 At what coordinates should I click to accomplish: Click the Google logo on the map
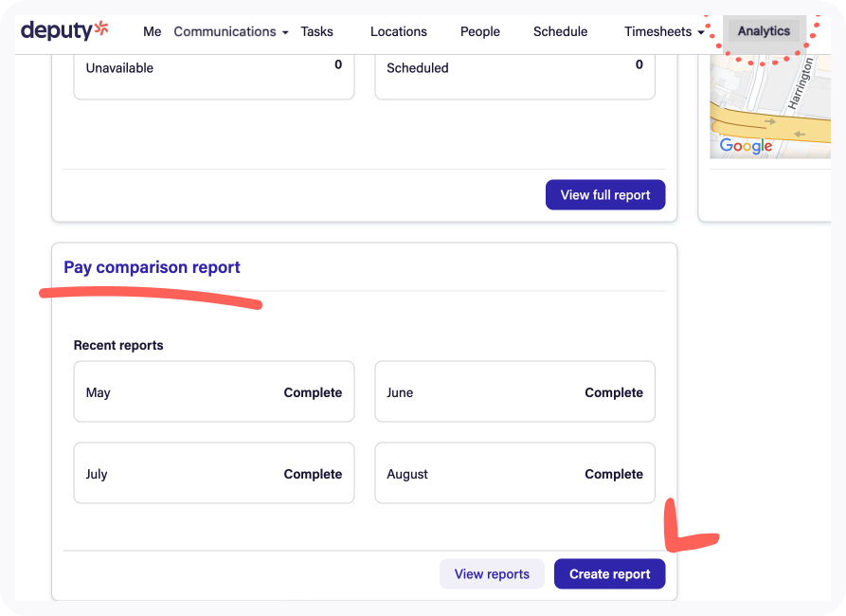[746, 146]
